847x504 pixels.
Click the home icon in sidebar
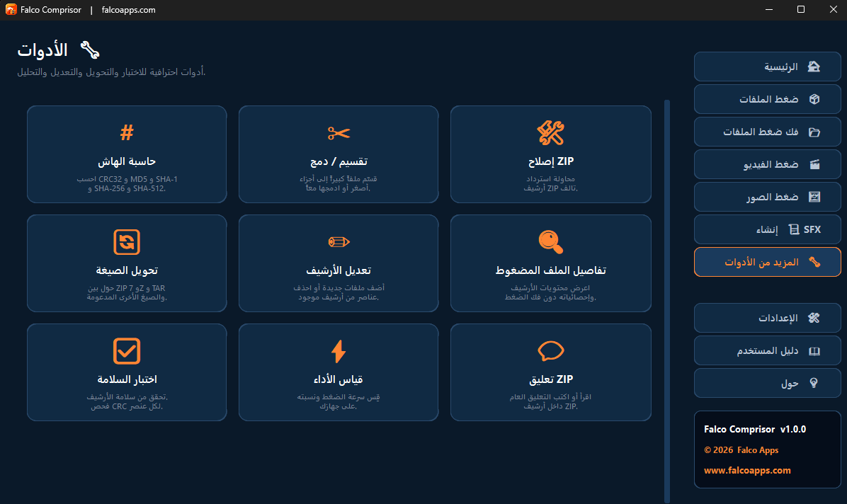[814, 67]
